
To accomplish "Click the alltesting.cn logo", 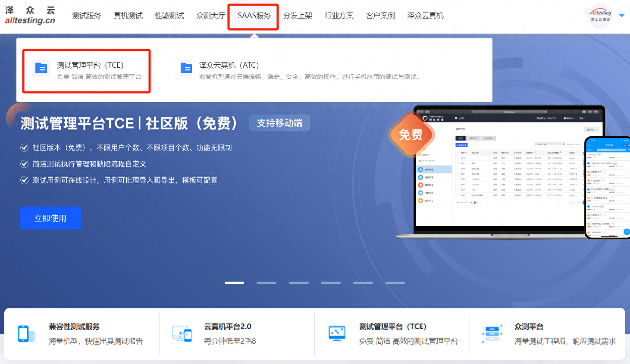I will point(30,15).
